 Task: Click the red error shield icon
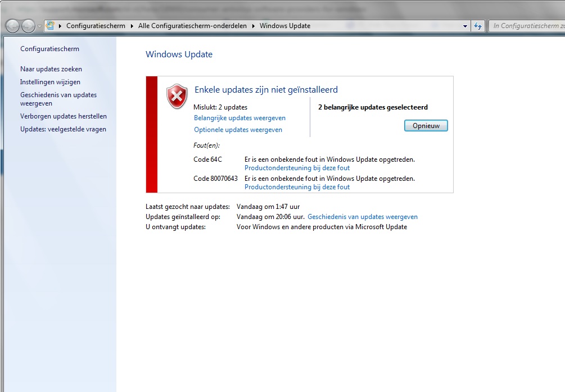point(177,96)
